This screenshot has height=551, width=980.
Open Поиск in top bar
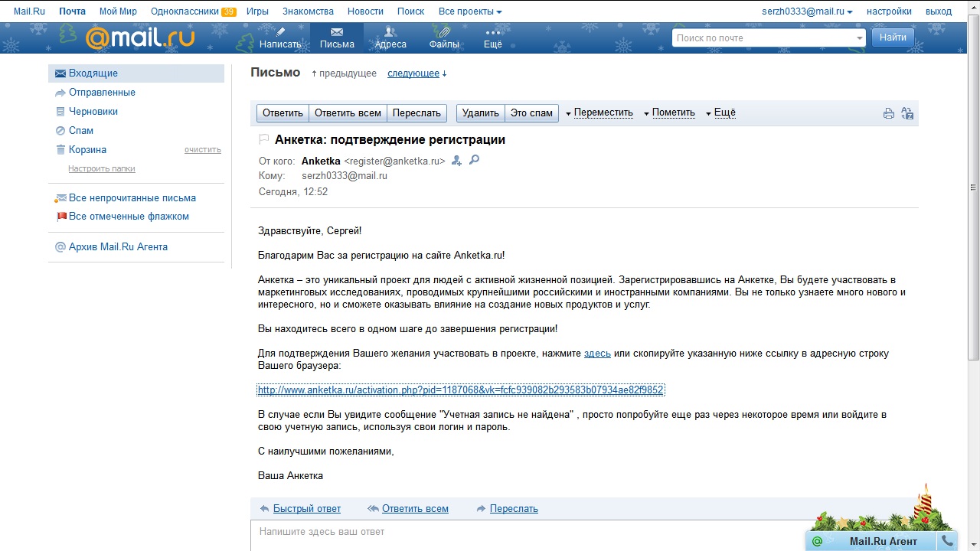410,11
